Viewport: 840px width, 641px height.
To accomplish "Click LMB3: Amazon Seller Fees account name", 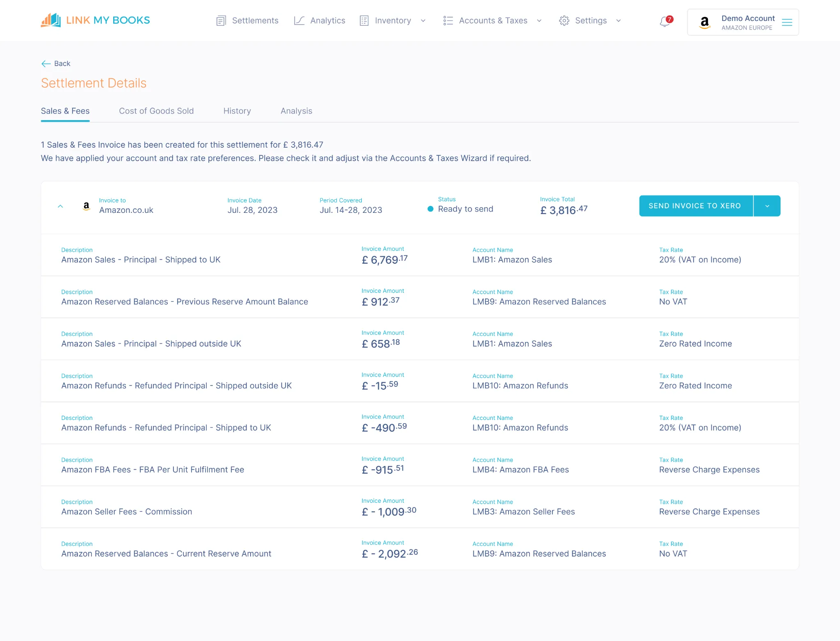I will pyautogui.click(x=523, y=512).
